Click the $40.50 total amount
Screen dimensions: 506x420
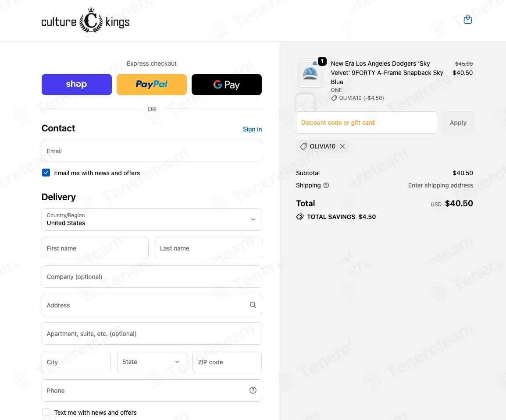click(x=459, y=203)
